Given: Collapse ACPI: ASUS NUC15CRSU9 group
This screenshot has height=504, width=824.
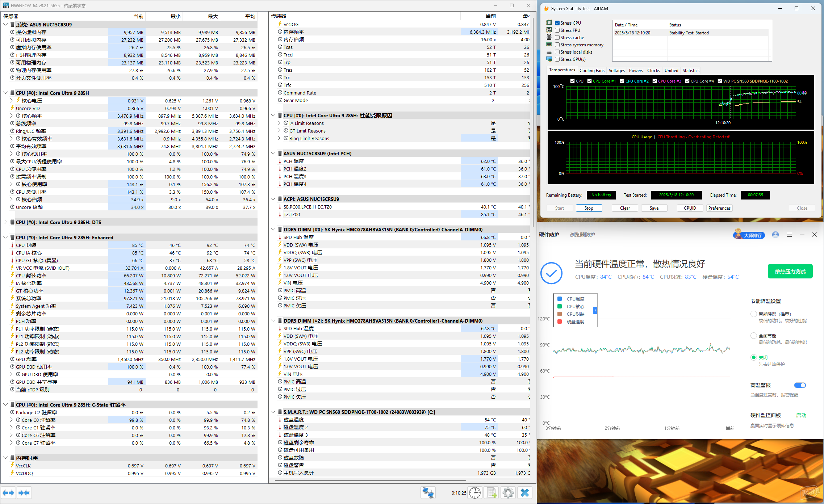Looking at the screenshot, I should (273, 199).
